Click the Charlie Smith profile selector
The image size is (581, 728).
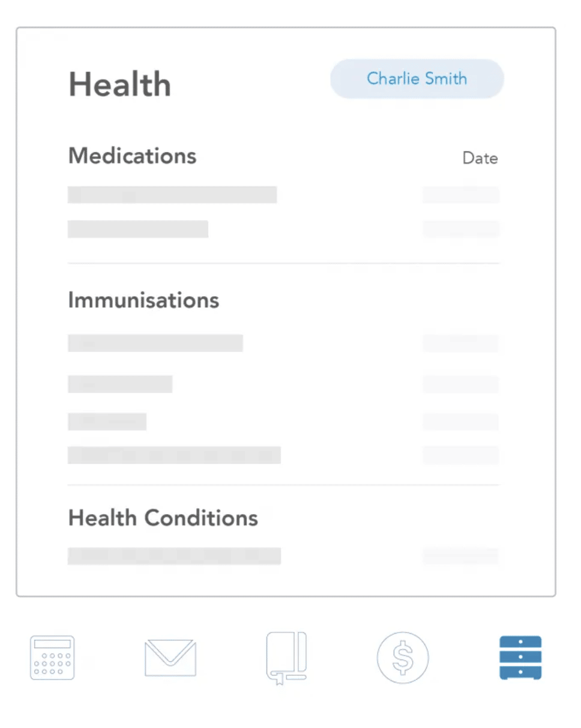417,79
